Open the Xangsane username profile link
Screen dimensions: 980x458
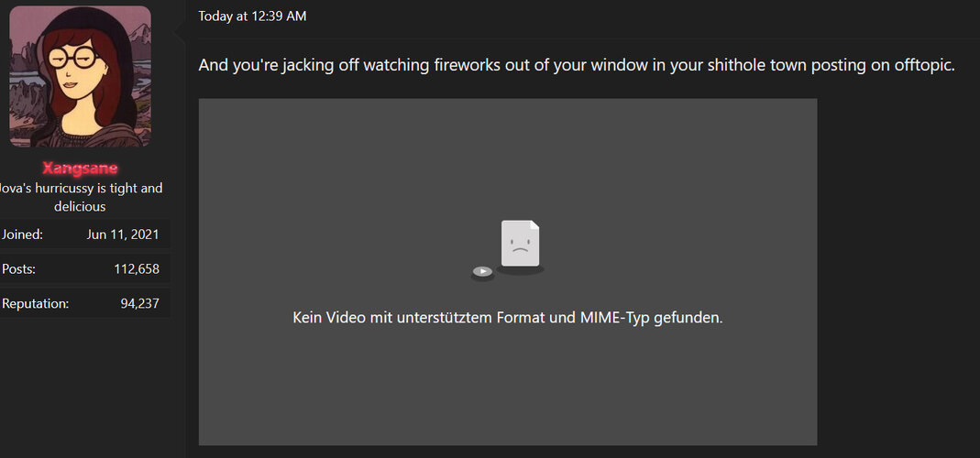tap(80, 168)
